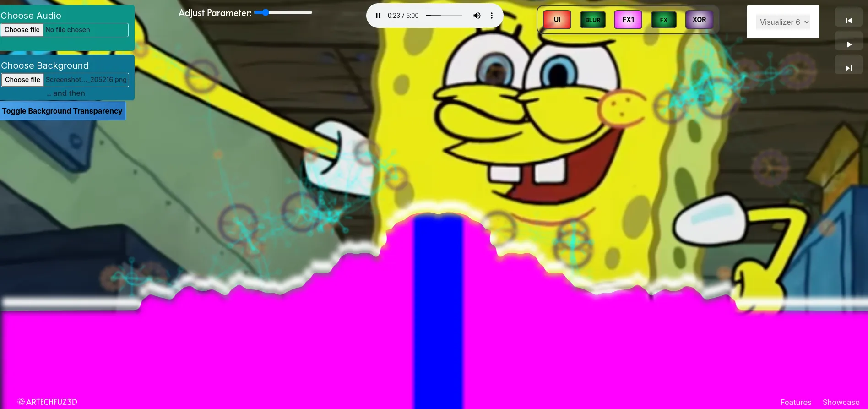Seek on the audio progress bar
The width and height of the screenshot is (868, 409).
point(444,16)
